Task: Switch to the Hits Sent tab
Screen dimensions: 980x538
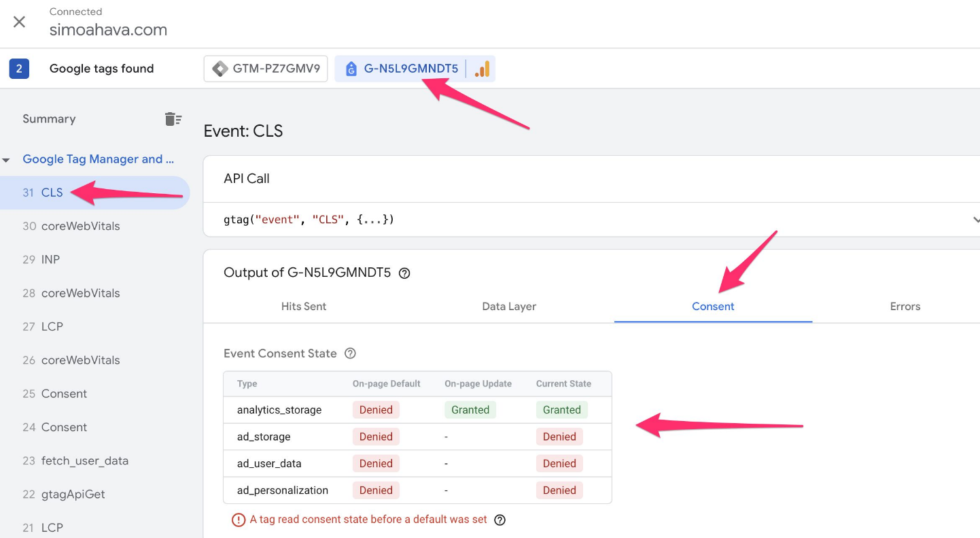Action: tap(304, 306)
